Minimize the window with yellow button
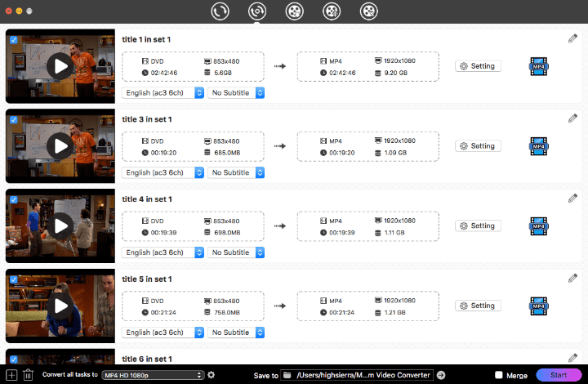This screenshot has height=384, width=588. pyautogui.click(x=19, y=11)
